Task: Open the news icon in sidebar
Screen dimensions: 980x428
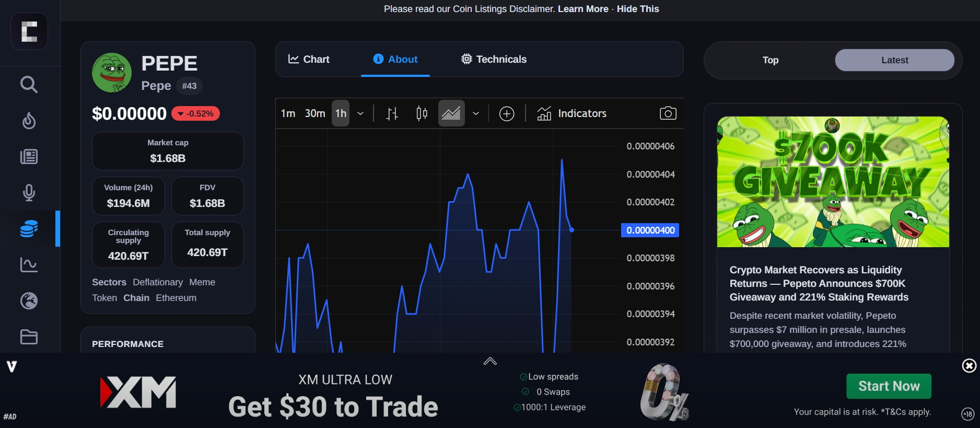Action: pyautogui.click(x=29, y=157)
